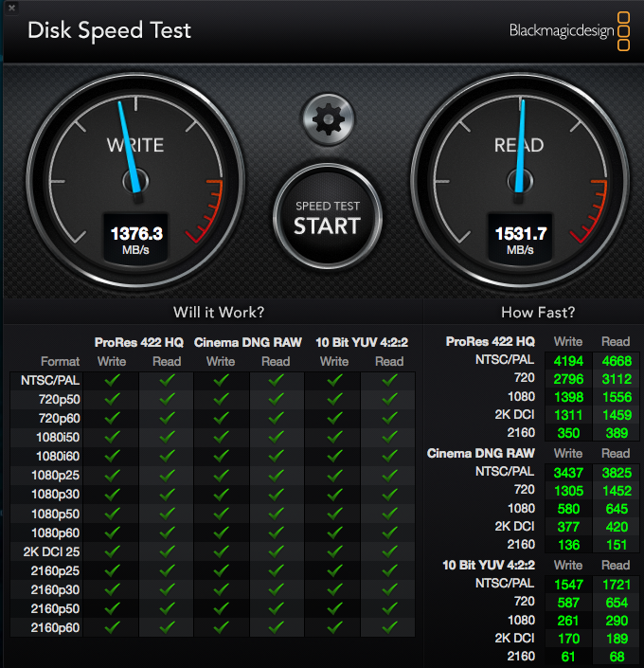Viewport: 644px width, 668px height.
Task: Click the 1080p25 Cinema DNG Write checkmark
Action: click(221, 475)
